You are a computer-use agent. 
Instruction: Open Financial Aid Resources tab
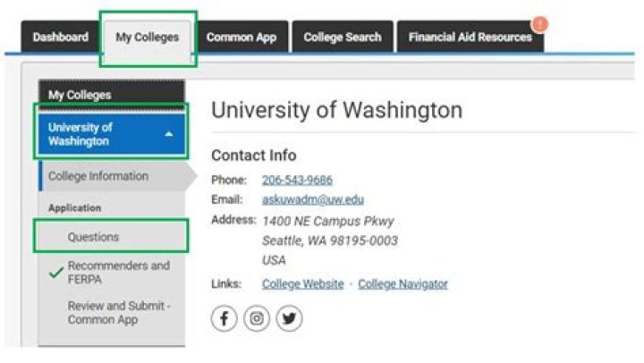(470, 38)
